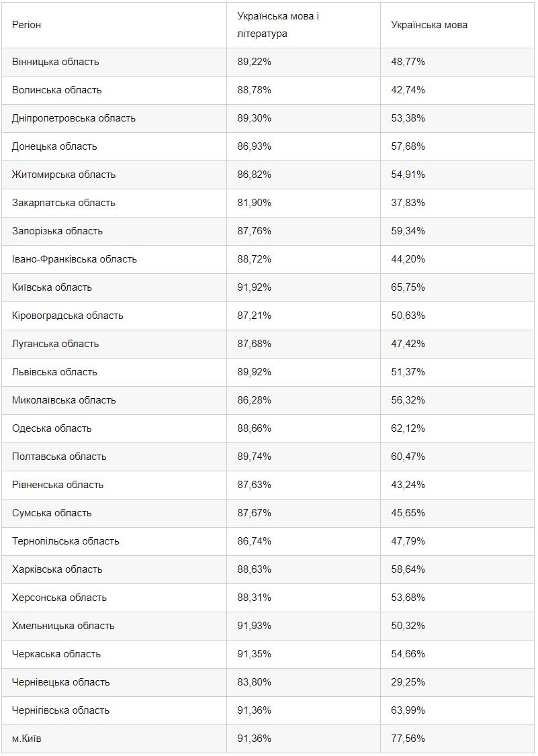Select the Івано-Франківська область cell
The height and width of the screenshot is (756, 538).
click(x=74, y=259)
